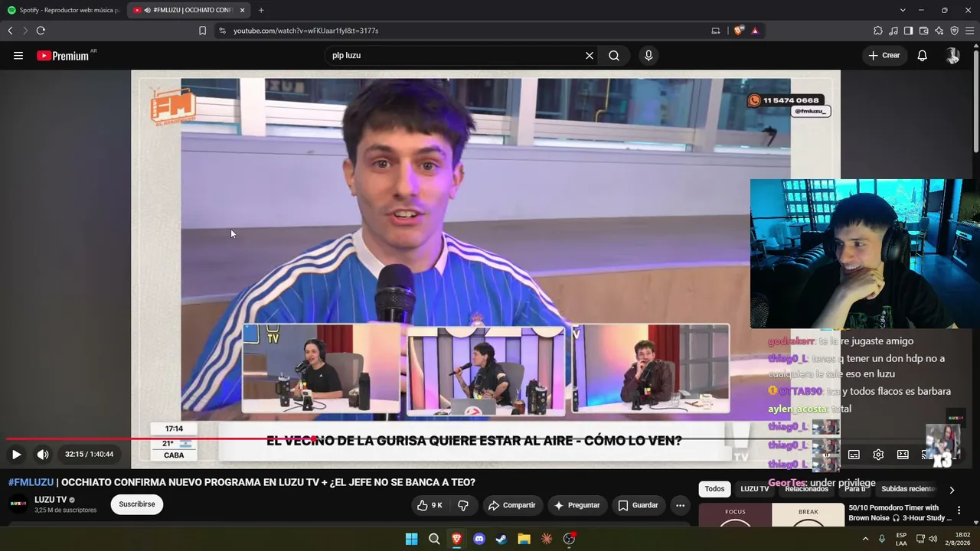Open Brave Rewards triangle icon
Image resolution: width=980 pixels, height=551 pixels.
(x=755, y=31)
